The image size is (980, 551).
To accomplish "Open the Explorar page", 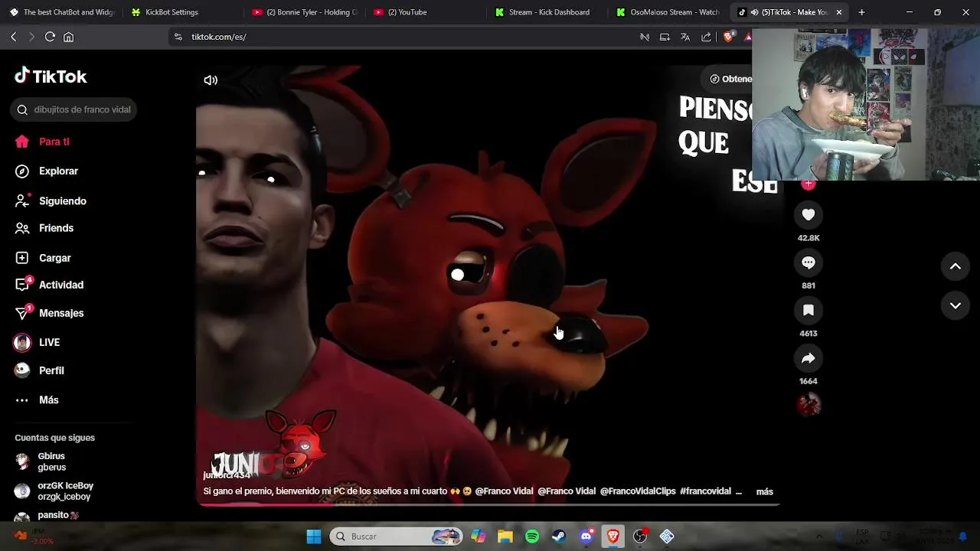I will [47, 171].
